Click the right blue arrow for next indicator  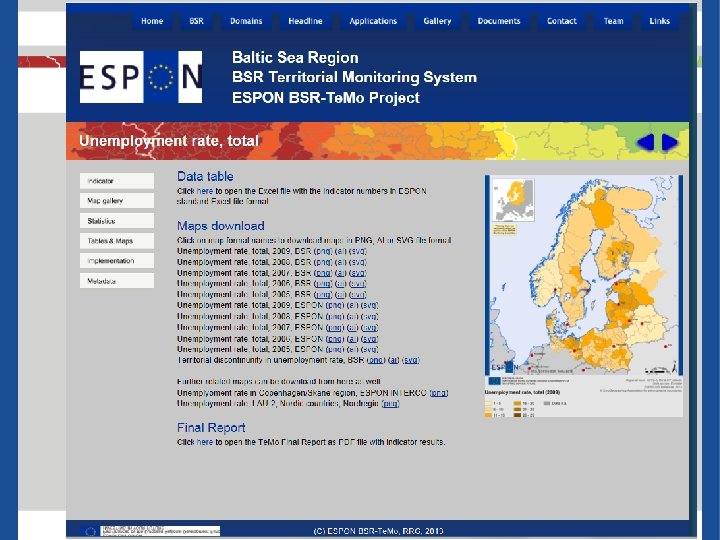(669, 142)
